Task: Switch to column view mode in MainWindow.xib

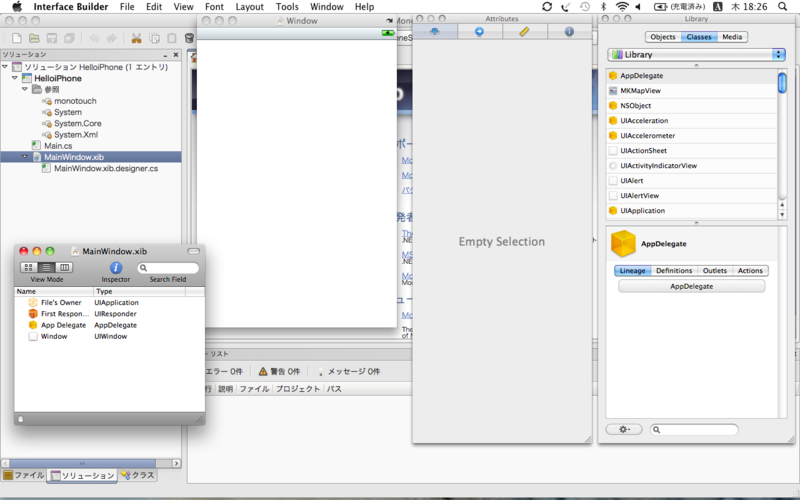Action: 64,267
